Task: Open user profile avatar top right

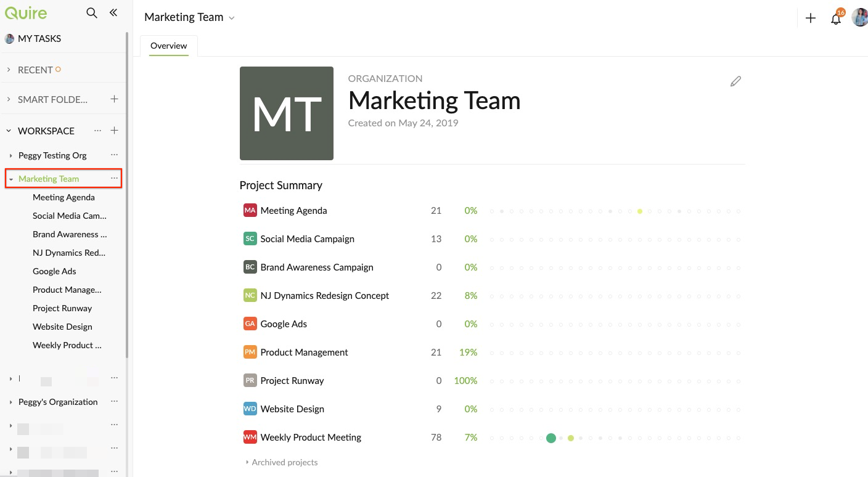Action: click(860, 17)
